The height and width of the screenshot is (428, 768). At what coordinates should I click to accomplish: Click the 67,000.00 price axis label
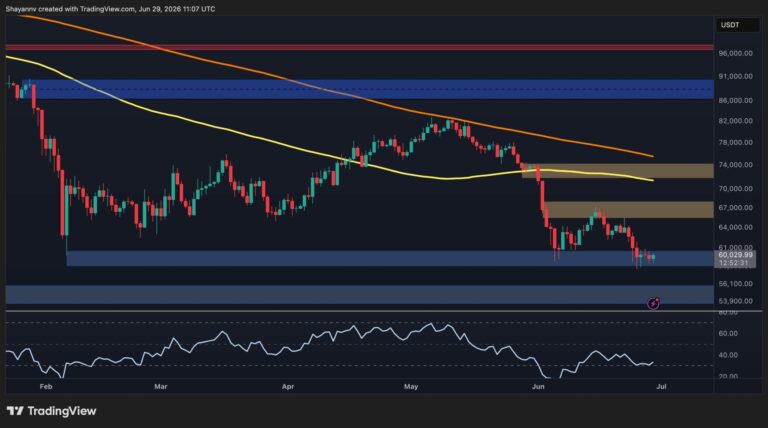pyautogui.click(x=735, y=208)
